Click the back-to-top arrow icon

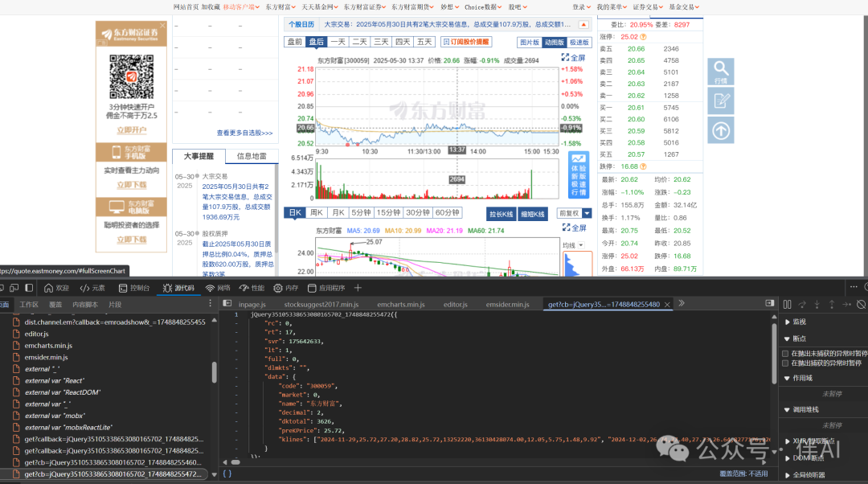pyautogui.click(x=720, y=131)
